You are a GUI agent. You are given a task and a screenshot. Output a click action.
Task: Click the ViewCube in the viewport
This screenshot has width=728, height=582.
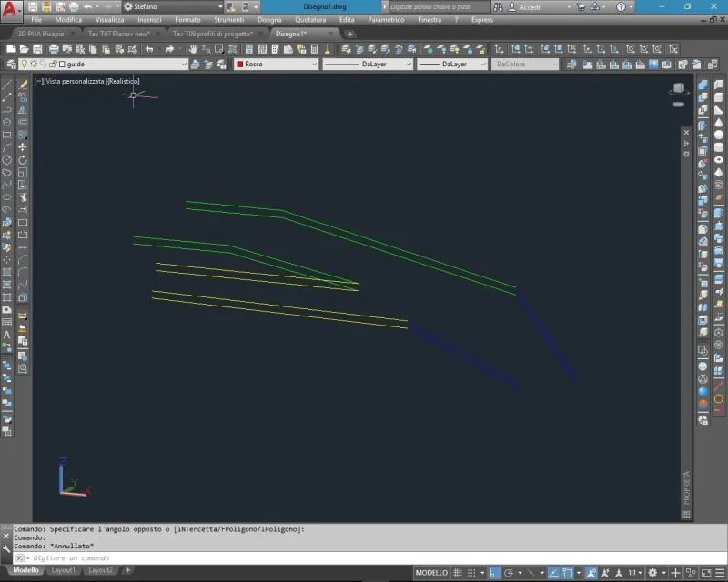(x=679, y=88)
